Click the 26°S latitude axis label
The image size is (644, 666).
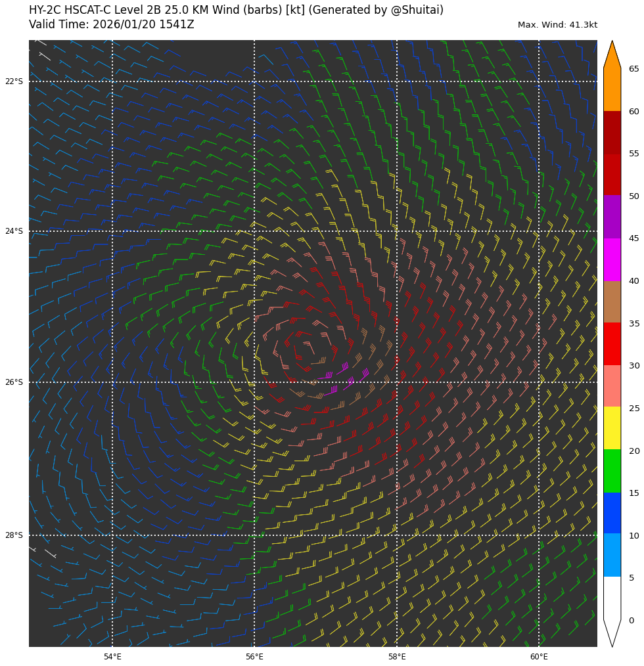[14, 382]
